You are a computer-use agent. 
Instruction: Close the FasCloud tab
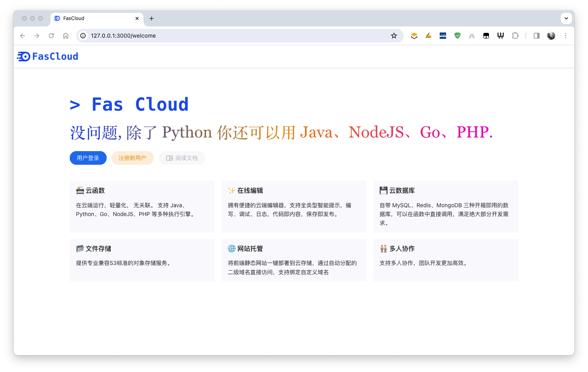click(137, 18)
